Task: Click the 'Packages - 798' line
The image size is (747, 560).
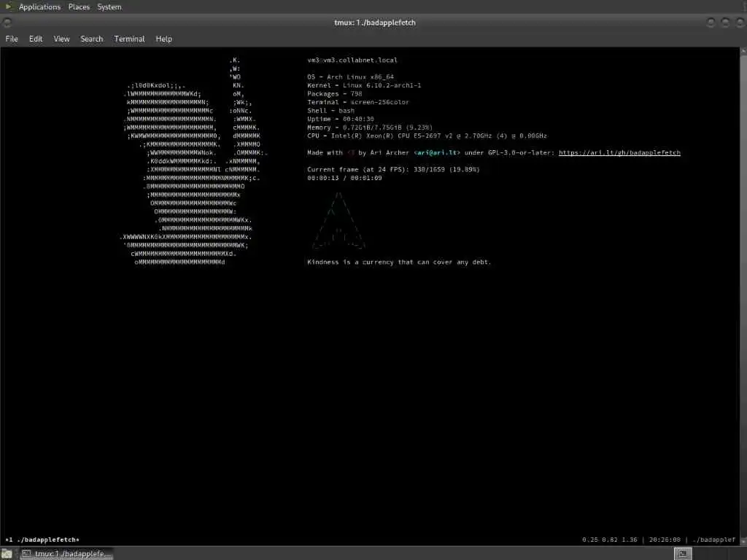Action: [334, 94]
